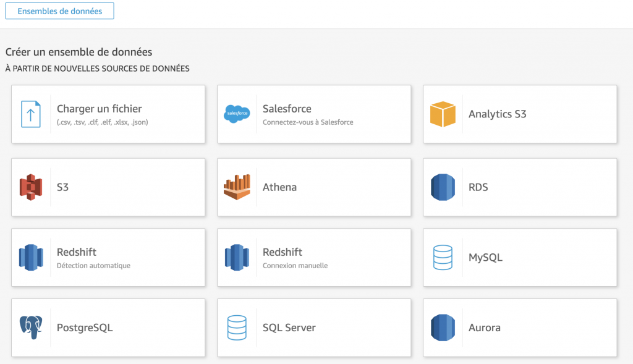Select the Salesforce data source title
The width and height of the screenshot is (633, 364).
click(x=287, y=109)
